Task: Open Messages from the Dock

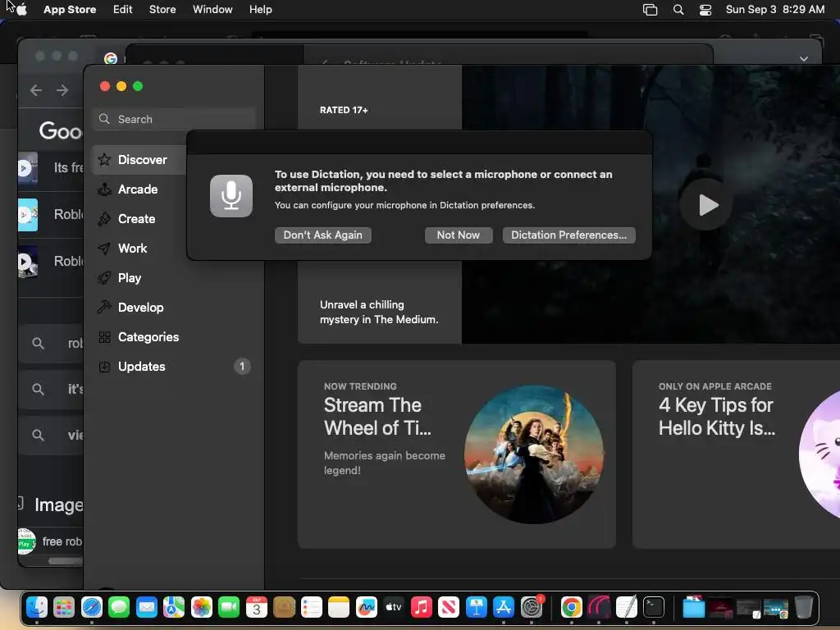Action: [x=119, y=608]
